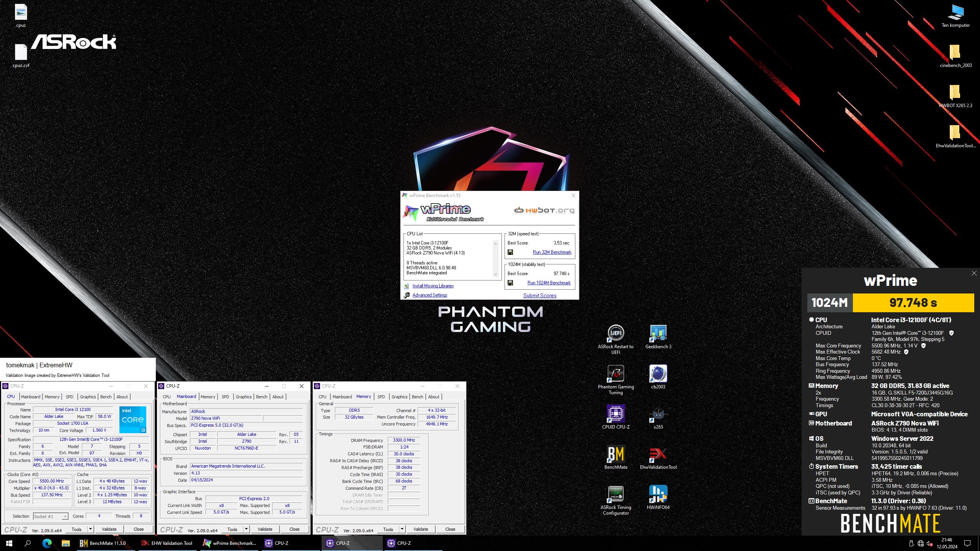Open Tools dropdown arrow in Memory CPU-Z window

[x=402, y=529]
